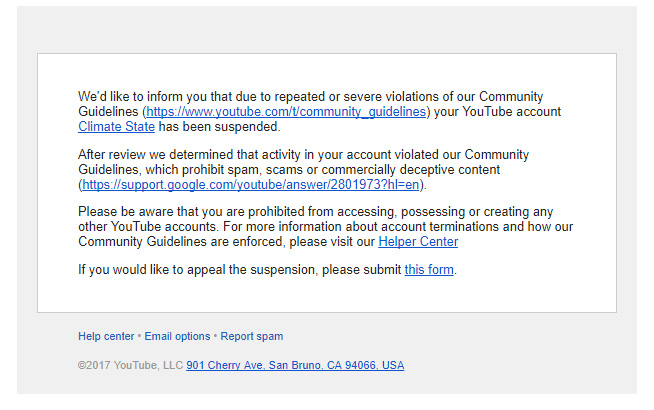Viewport: 654px width, 410px height.
Task: Visit the Helper Center link
Action: (418, 242)
